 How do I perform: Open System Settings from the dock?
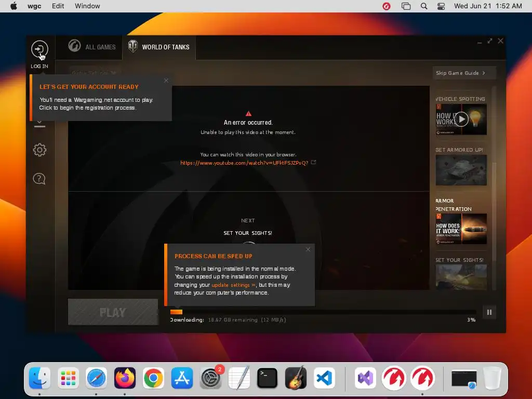click(x=210, y=378)
